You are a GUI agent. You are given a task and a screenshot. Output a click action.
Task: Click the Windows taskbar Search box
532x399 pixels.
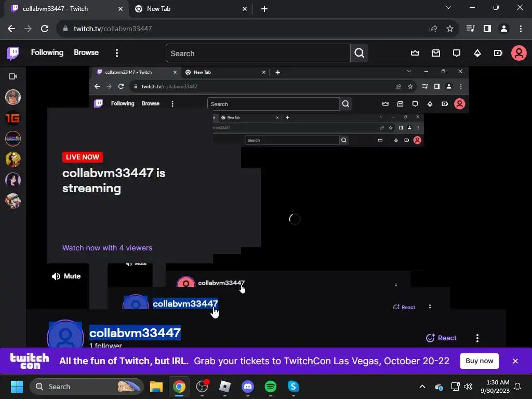(x=87, y=387)
